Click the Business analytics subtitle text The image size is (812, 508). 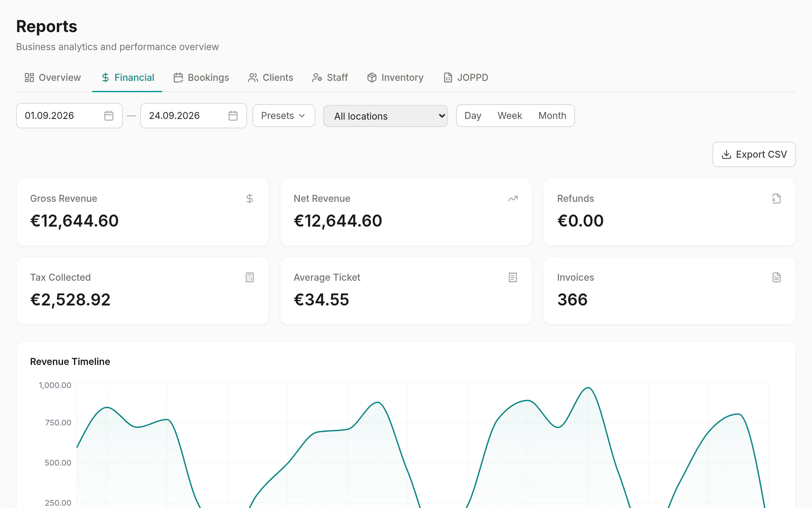118,47
